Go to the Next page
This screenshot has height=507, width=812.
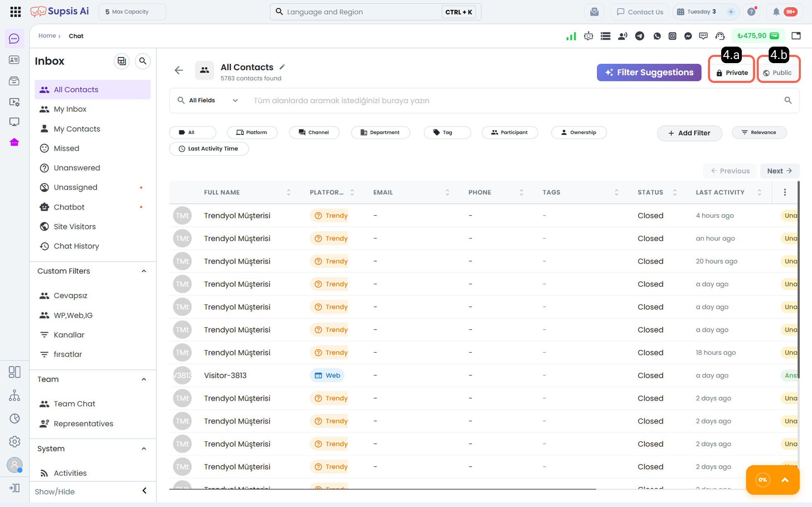point(779,171)
